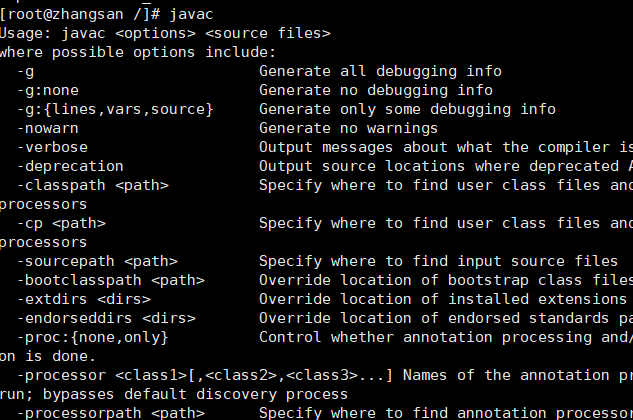Click 'Usage: javac <options> <source files>' line
633x420 pixels.
[x=165, y=33]
